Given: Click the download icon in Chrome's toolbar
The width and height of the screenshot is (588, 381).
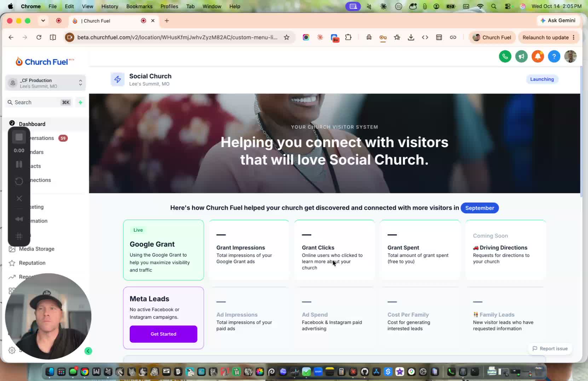Looking at the screenshot, I should [x=411, y=37].
